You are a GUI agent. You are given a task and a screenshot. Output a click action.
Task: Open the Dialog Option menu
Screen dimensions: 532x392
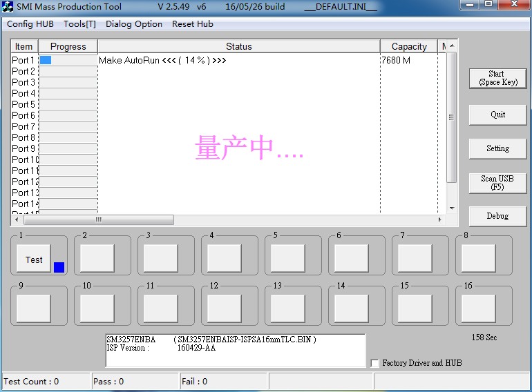134,24
